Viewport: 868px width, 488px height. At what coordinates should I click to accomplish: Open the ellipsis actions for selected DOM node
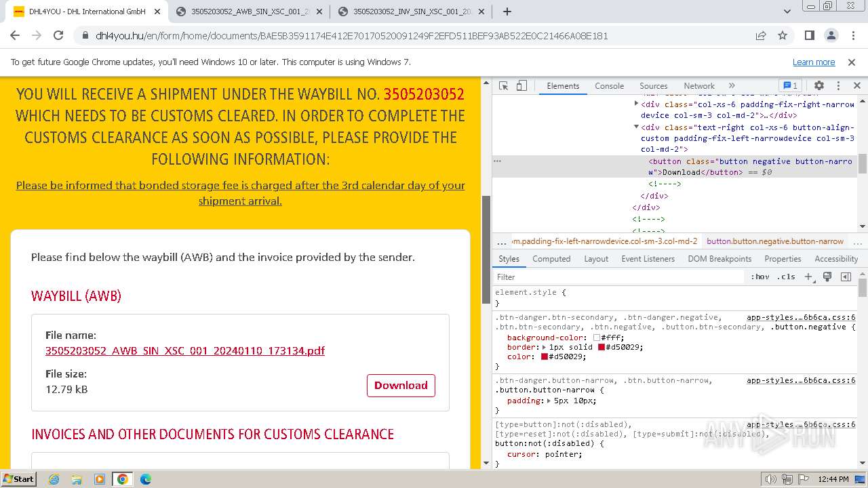497,161
